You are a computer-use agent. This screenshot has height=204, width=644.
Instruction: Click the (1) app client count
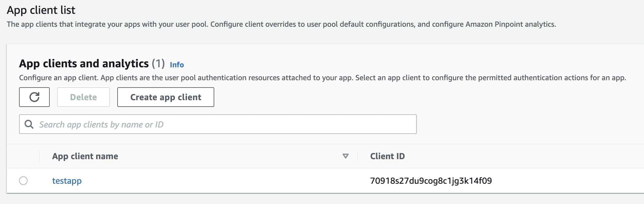pyautogui.click(x=158, y=64)
